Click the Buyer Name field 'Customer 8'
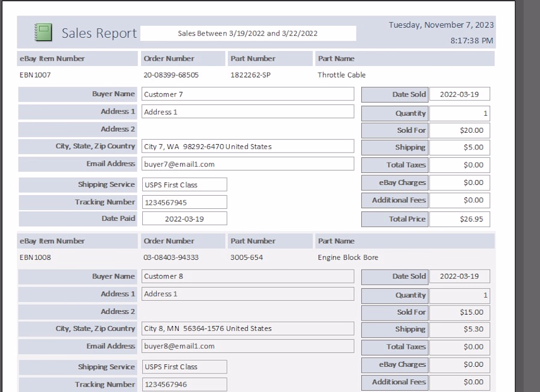540x392 pixels. [248, 276]
